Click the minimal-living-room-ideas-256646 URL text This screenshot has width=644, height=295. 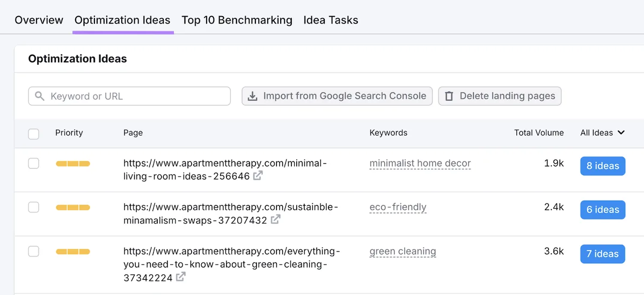(x=225, y=169)
